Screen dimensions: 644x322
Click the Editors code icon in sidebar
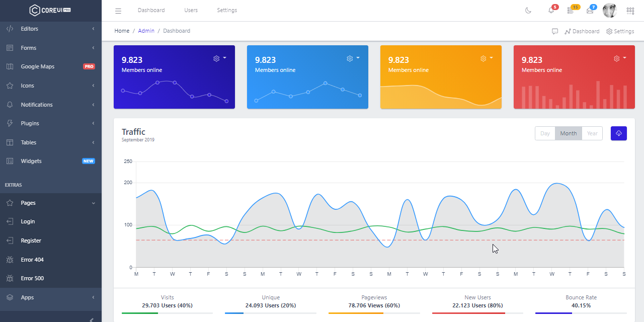click(10, 29)
